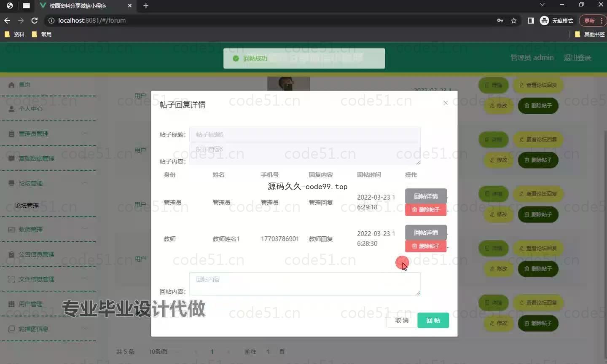The image size is (607, 364).
Task: Click the bottommost background 修改 button
Action: (x=499, y=323)
